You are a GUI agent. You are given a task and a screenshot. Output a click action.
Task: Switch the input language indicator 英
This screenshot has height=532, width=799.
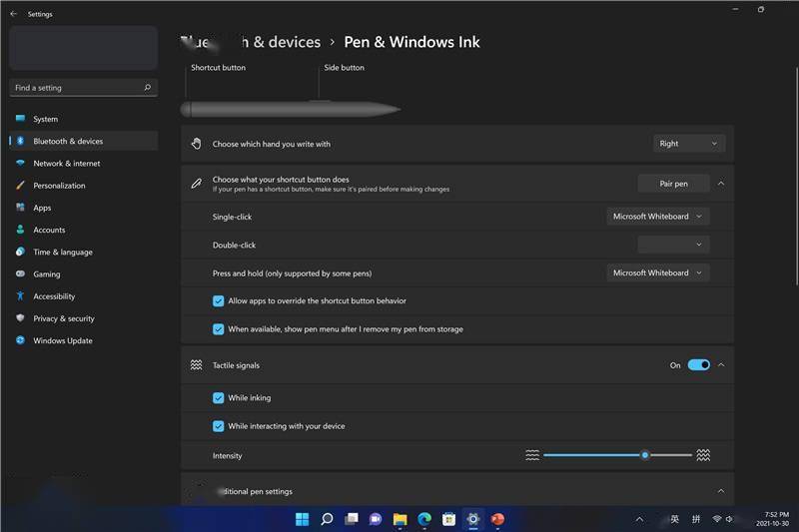click(x=675, y=519)
